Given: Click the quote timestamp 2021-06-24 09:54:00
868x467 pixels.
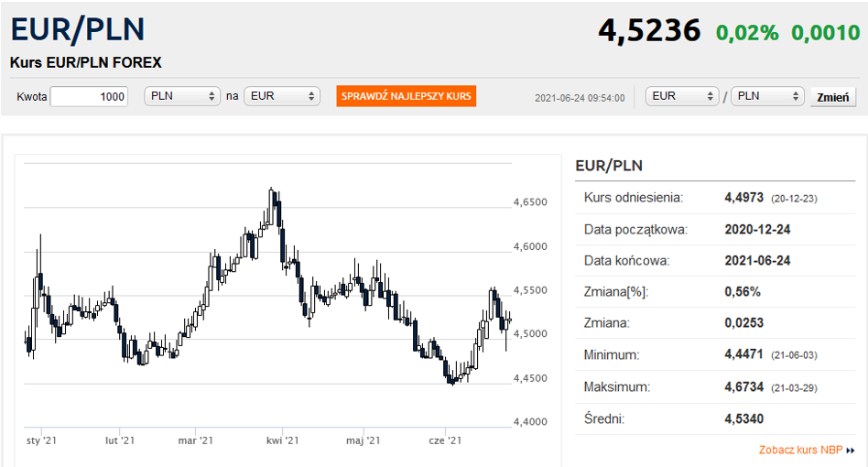Looking at the screenshot, I should coord(580,97).
